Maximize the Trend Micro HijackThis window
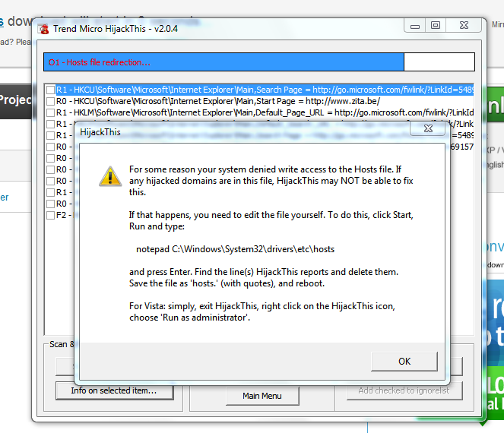 click(436, 26)
